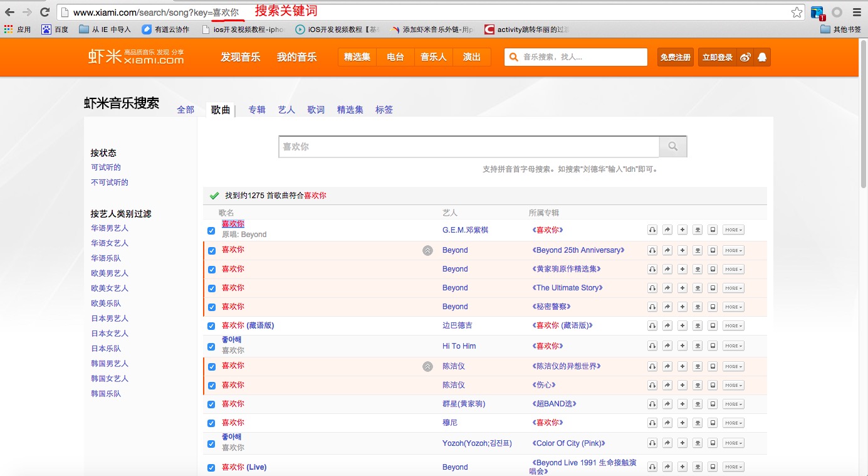868x476 pixels.
Task: Open album link 《Beyond 25th Anniversary》
Action: (578, 250)
